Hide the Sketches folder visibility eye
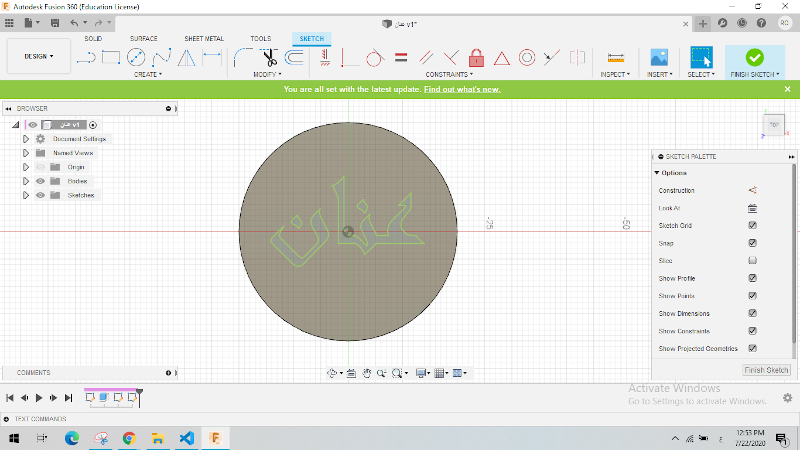 pos(40,195)
